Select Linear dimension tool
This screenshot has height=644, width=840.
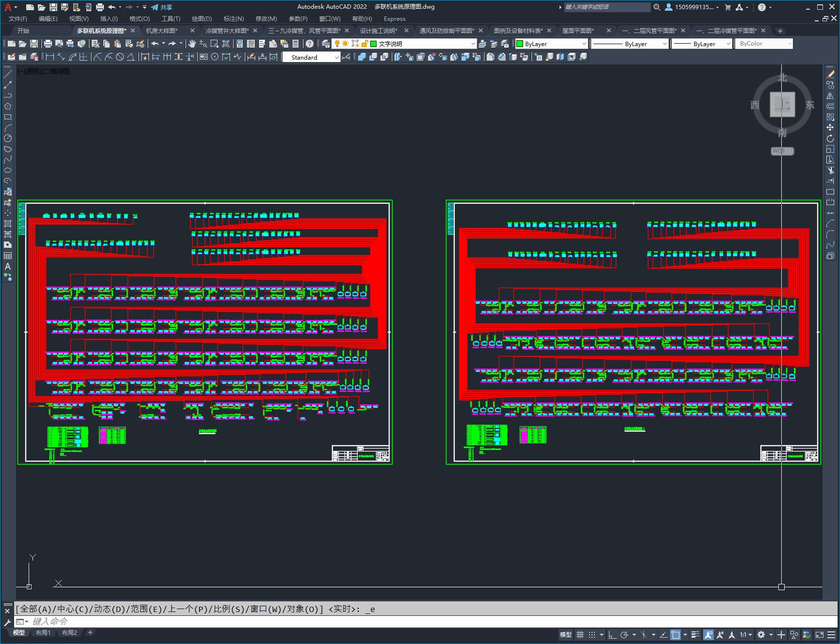[49, 57]
